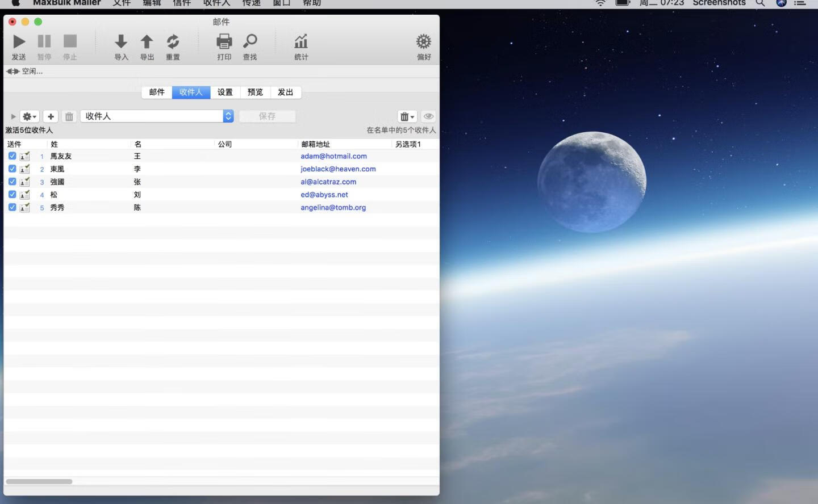
Task: Click the angelina@tomb.org email address
Action: (333, 208)
